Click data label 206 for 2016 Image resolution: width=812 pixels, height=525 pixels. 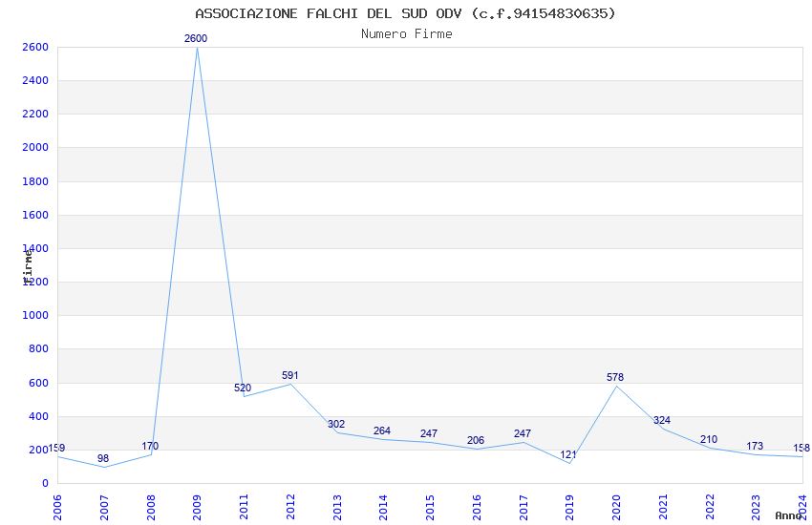click(x=476, y=440)
